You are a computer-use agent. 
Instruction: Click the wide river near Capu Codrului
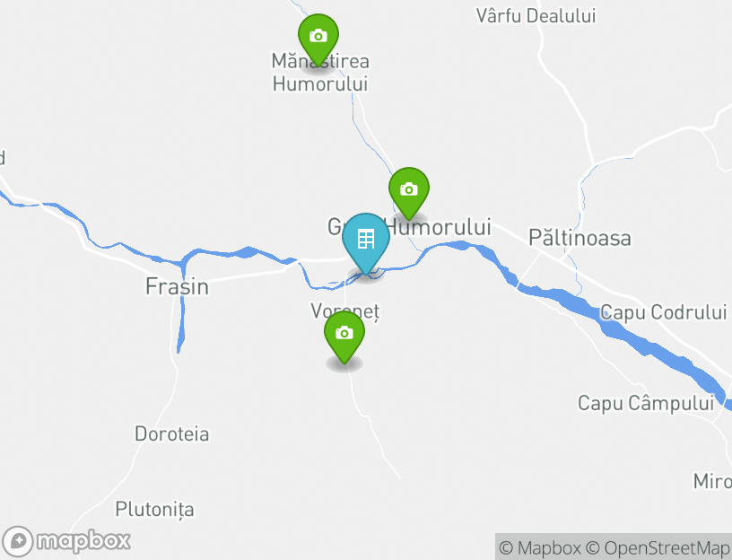[621, 325]
